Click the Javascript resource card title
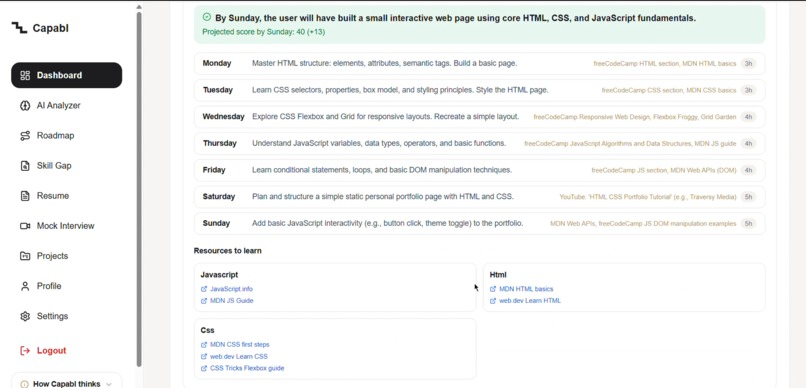The height and width of the screenshot is (388, 806). tap(219, 275)
